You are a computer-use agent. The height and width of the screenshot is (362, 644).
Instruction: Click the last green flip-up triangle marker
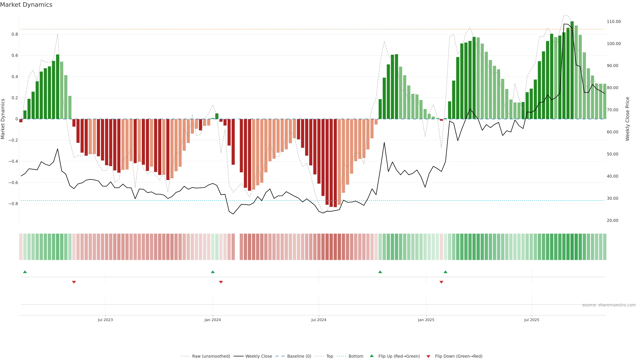click(445, 272)
